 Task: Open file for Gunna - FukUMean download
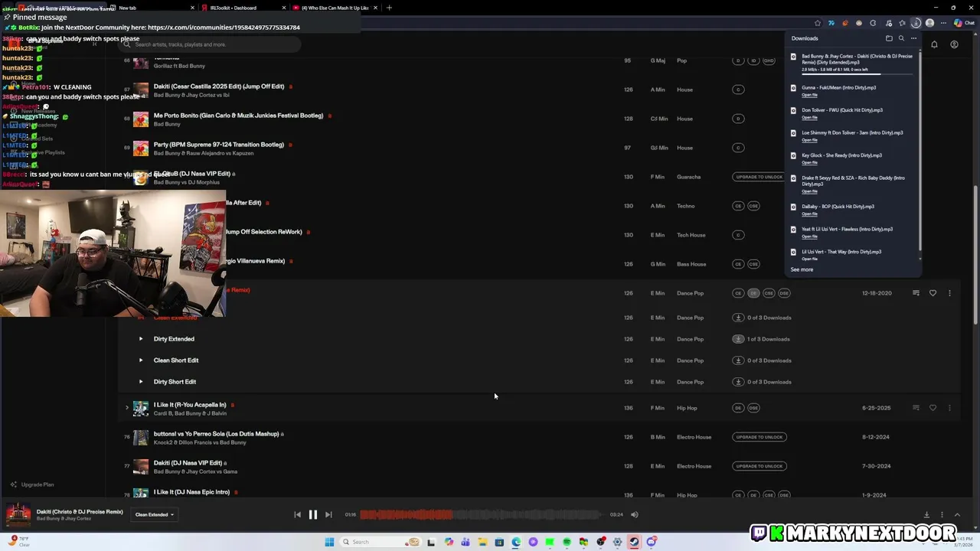[x=809, y=95]
